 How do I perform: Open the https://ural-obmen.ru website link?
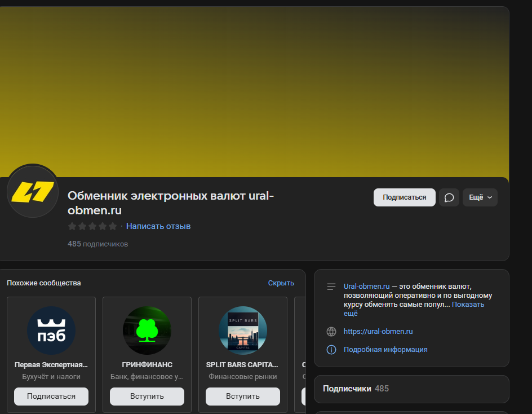point(378,332)
